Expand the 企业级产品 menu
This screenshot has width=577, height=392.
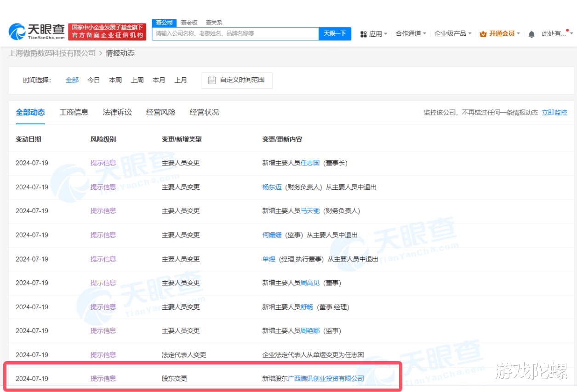tap(453, 34)
